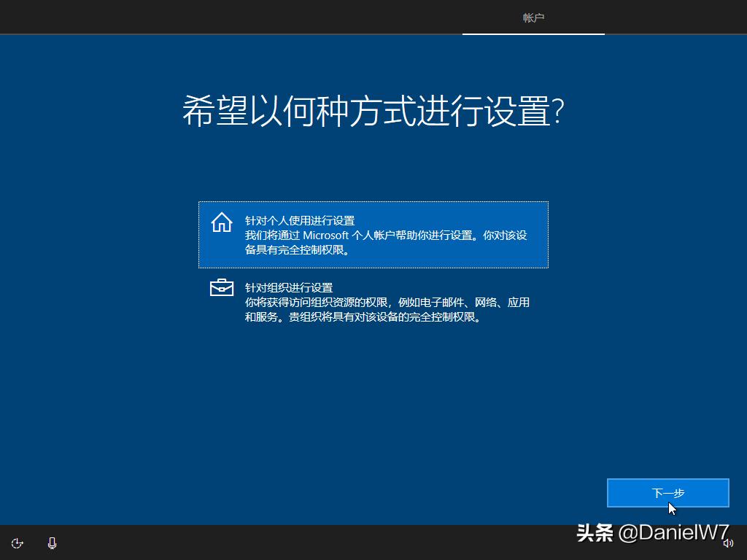Click the briefcase icon for organization setup
The width and height of the screenshot is (747, 560).
(x=221, y=289)
